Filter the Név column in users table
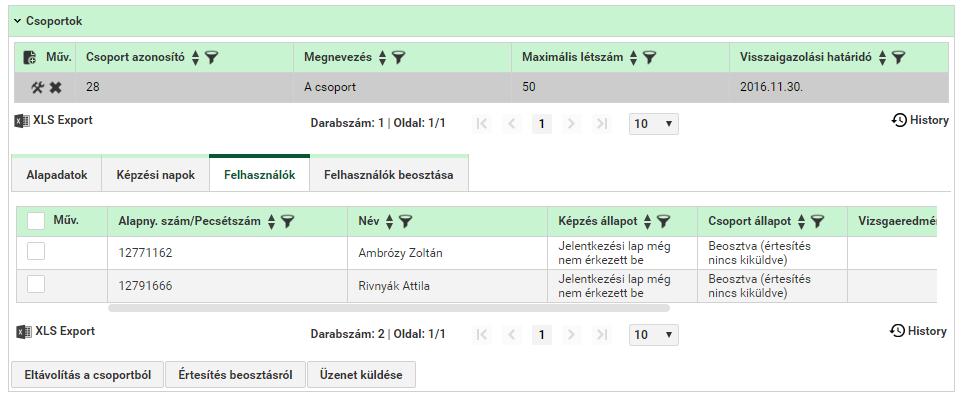Image resolution: width=962 pixels, height=402 pixels. [405, 222]
